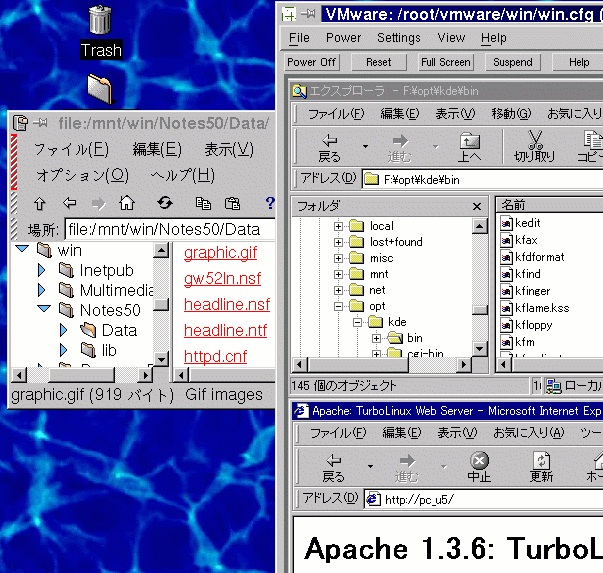Click the Power Off button in VMware
Screen dimensions: 603x573
point(311,62)
